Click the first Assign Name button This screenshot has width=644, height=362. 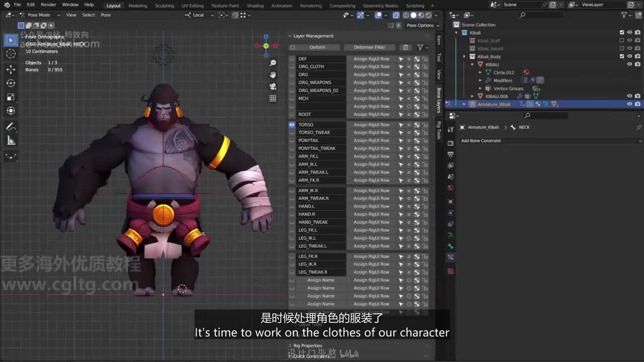321,281
